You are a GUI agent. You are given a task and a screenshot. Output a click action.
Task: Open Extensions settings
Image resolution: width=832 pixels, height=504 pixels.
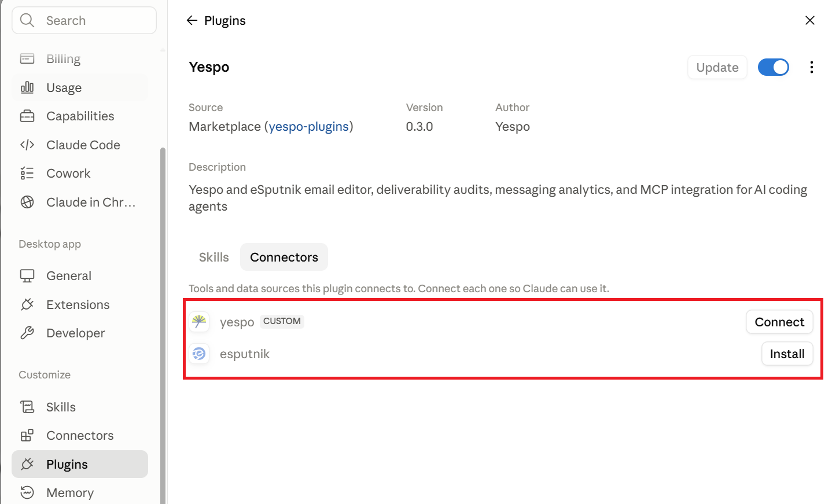[80, 304]
